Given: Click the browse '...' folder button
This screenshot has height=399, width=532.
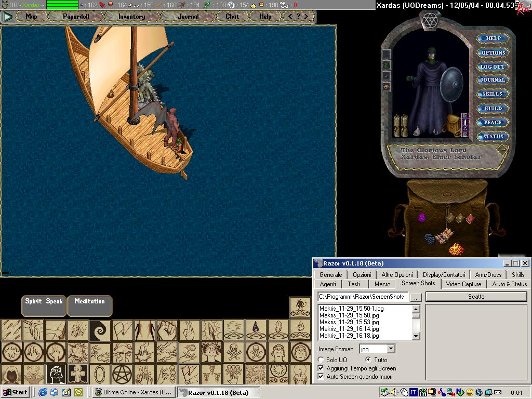Looking at the screenshot, I should click(416, 297).
